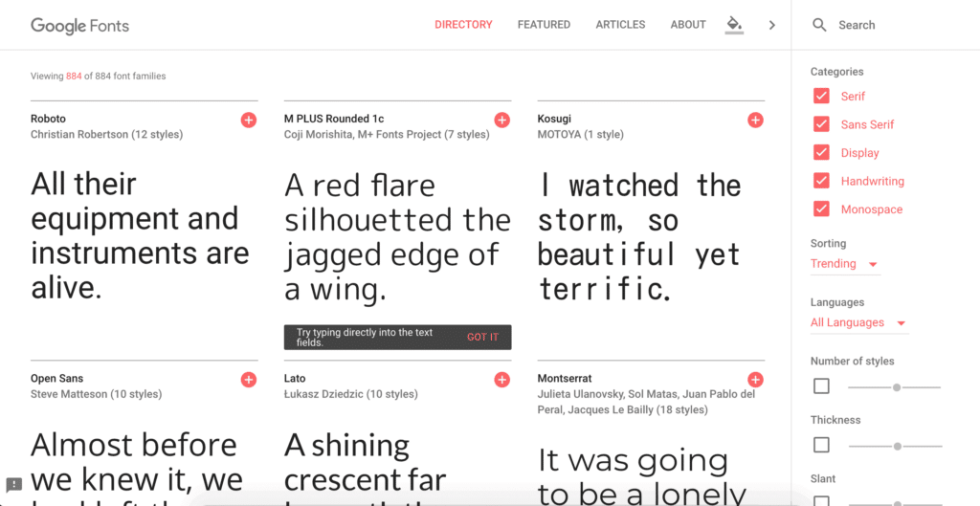Uncheck the Serif category

pyautogui.click(x=821, y=97)
